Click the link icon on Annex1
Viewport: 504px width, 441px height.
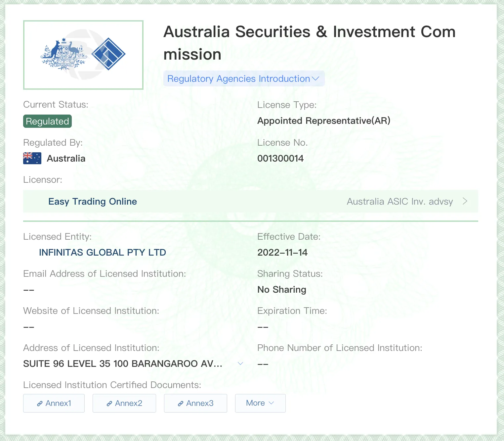[x=40, y=404]
